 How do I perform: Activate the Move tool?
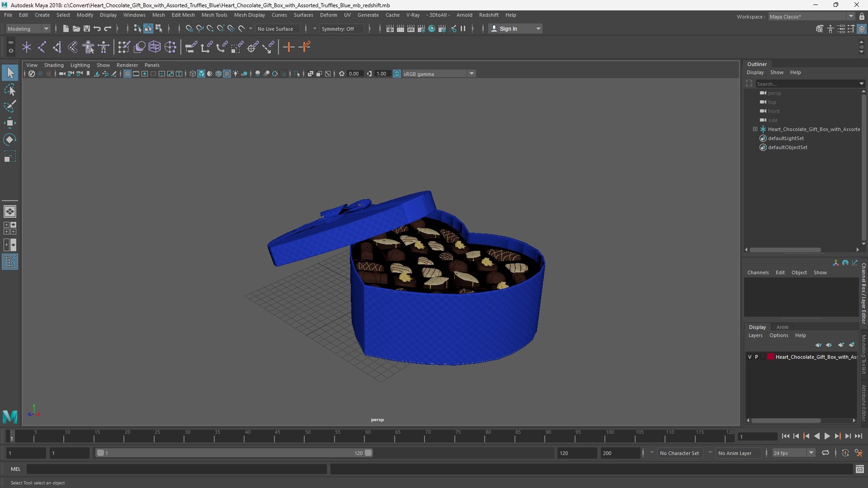[x=10, y=123]
